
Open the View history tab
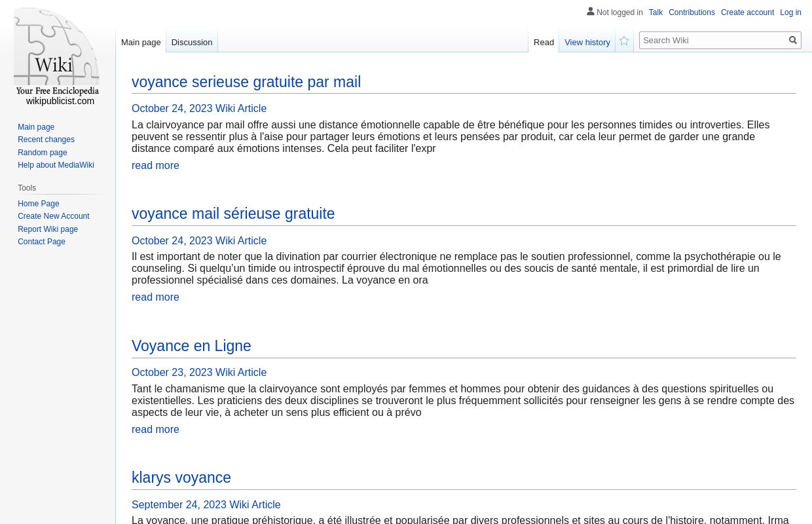(587, 42)
